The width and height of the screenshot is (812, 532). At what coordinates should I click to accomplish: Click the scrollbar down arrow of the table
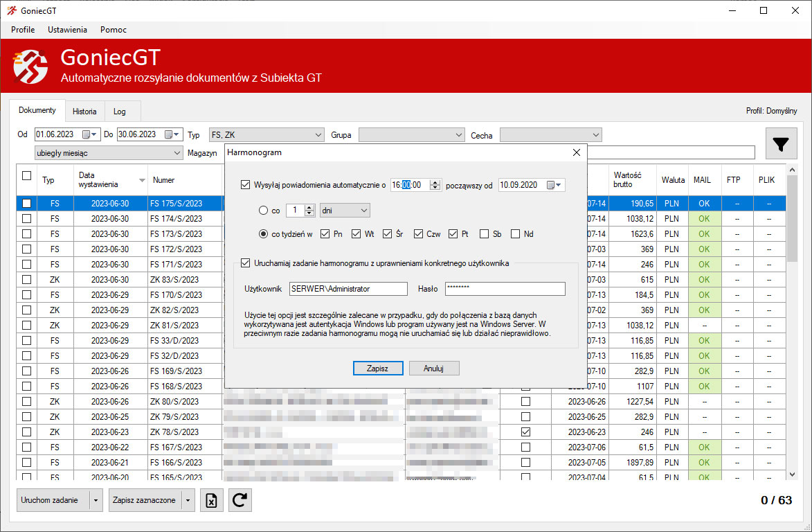click(x=792, y=474)
